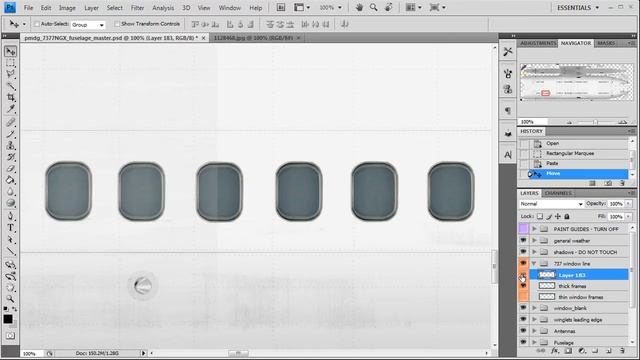Select the Crop tool
Screen dimensions: 640x360
(x=10, y=98)
